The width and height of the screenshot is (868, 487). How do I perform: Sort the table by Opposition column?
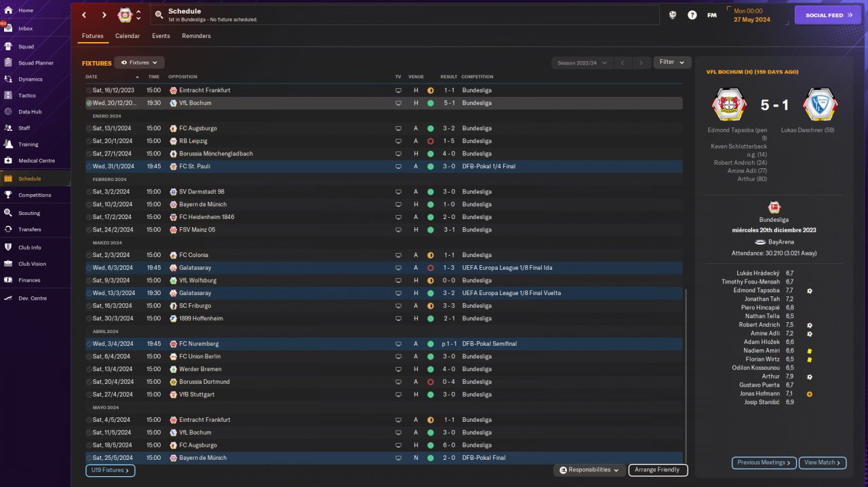[183, 77]
